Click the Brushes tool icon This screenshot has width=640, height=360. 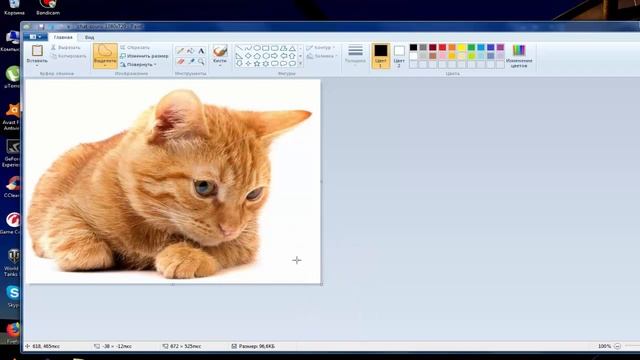[220, 51]
